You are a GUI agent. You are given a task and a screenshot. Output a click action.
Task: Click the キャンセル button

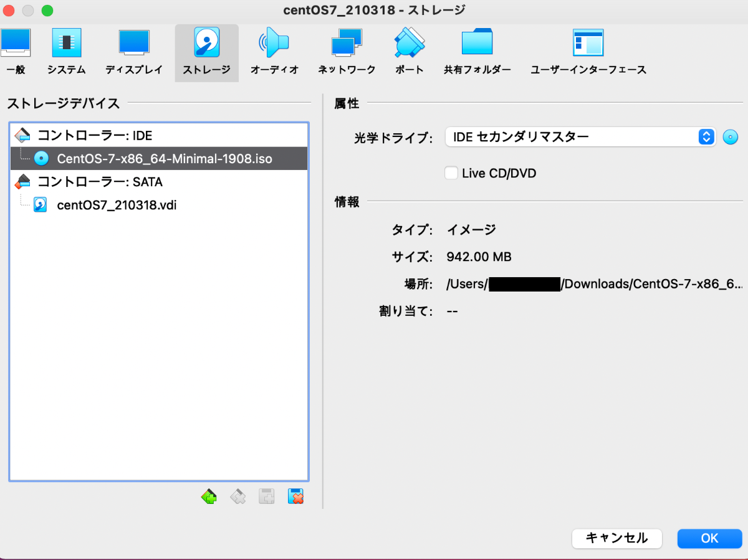[x=617, y=538]
